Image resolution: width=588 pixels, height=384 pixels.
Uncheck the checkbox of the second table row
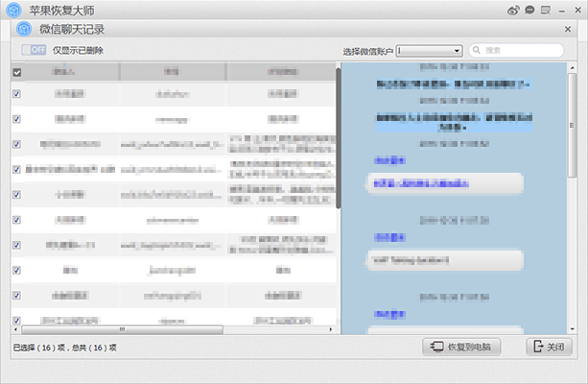click(x=16, y=119)
